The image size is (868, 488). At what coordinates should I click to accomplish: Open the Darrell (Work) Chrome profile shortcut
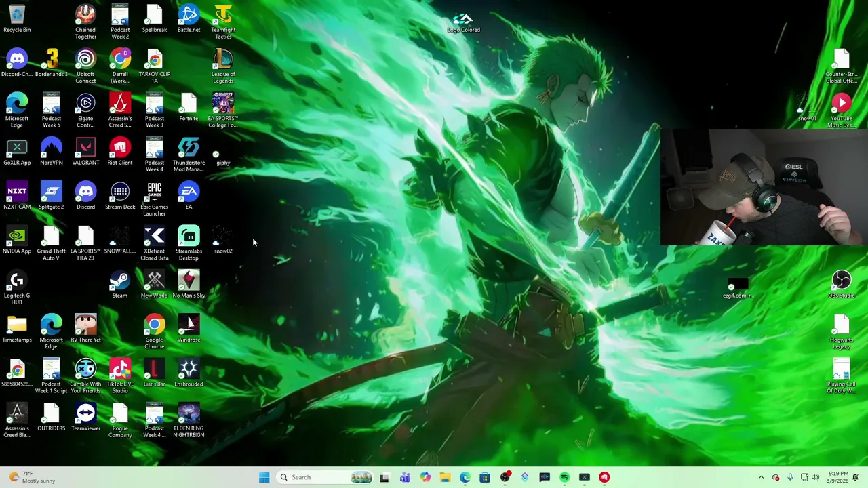pos(120,66)
